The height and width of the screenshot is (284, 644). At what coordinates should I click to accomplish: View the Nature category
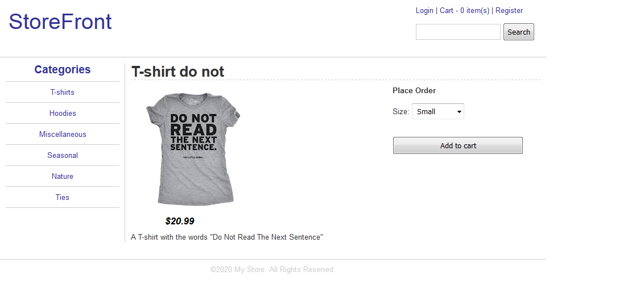(63, 176)
